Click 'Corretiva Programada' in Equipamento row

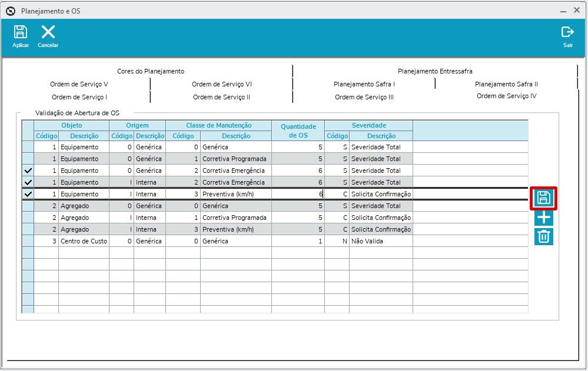[236, 159]
